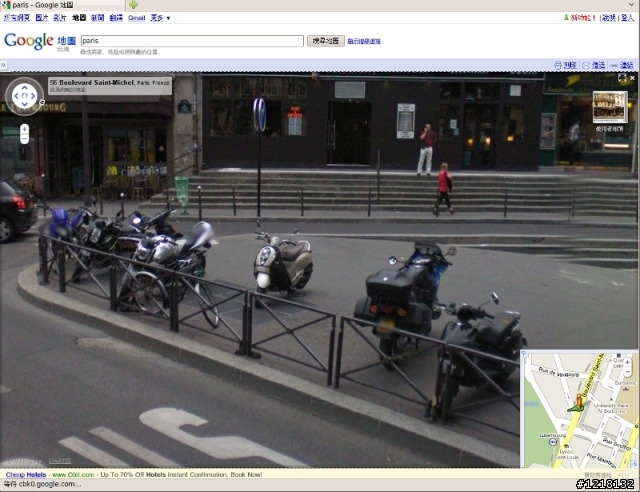Click the ad previous arrow button
Screen dimensions: 640x492
click(620, 474)
